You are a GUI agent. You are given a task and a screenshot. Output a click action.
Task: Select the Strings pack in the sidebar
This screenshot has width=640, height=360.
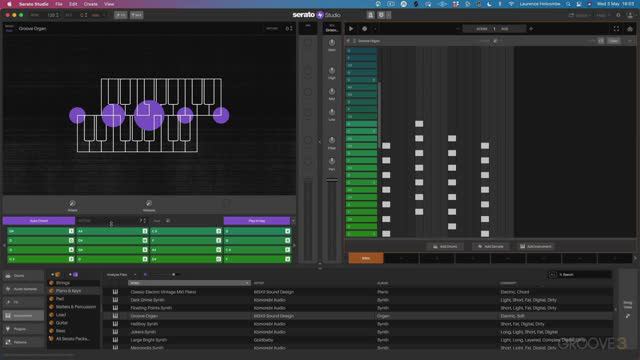coord(63,283)
